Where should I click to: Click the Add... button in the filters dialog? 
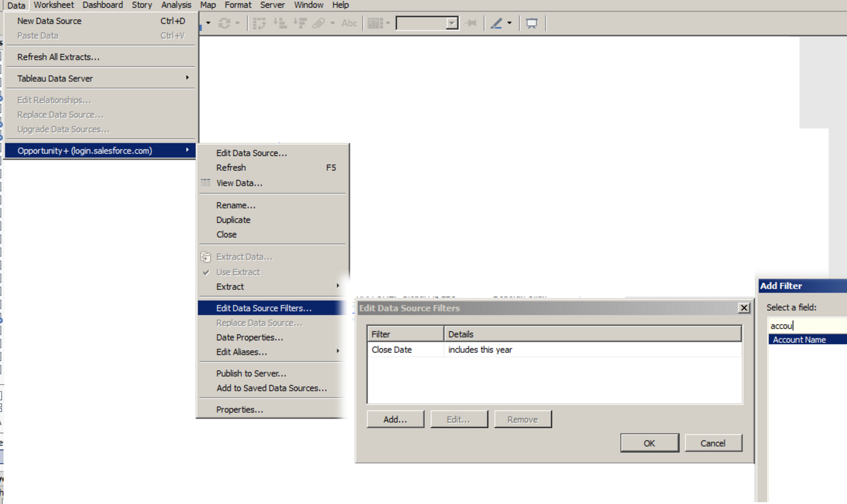click(x=395, y=420)
